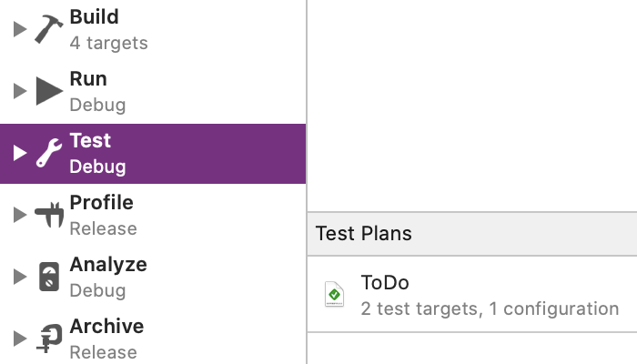Click the Run play icon

coord(48,91)
